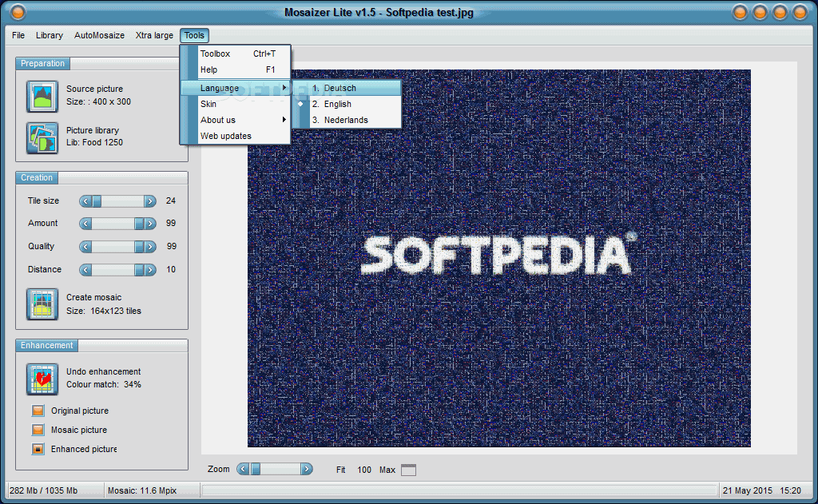
Task: Click the Undo enhancement heart icon
Action: (x=42, y=379)
